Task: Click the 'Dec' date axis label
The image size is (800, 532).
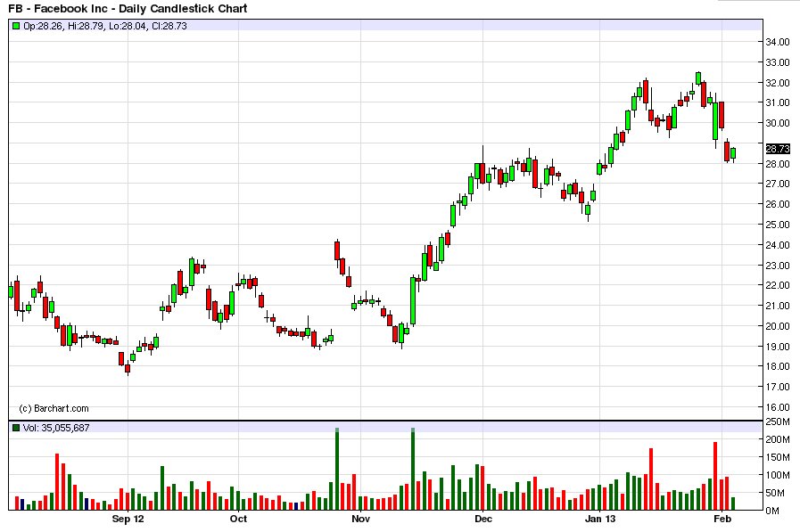Action: pos(483,520)
